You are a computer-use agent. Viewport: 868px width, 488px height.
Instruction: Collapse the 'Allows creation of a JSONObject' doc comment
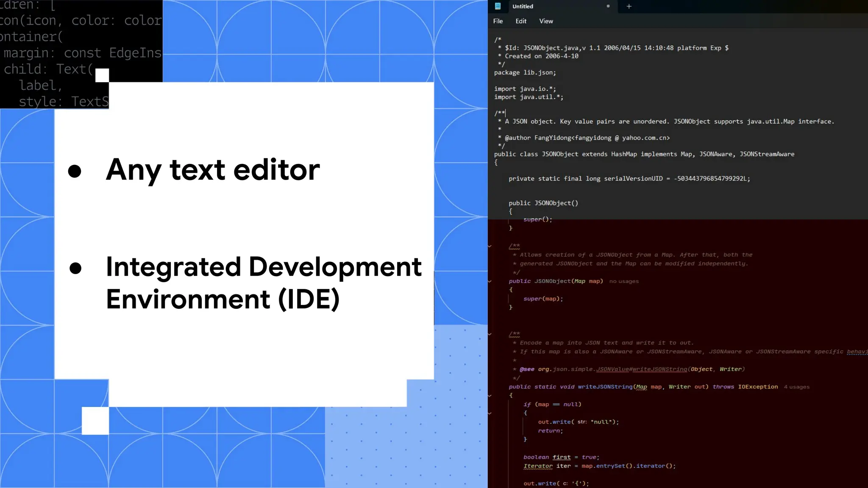click(x=490, y=246)
